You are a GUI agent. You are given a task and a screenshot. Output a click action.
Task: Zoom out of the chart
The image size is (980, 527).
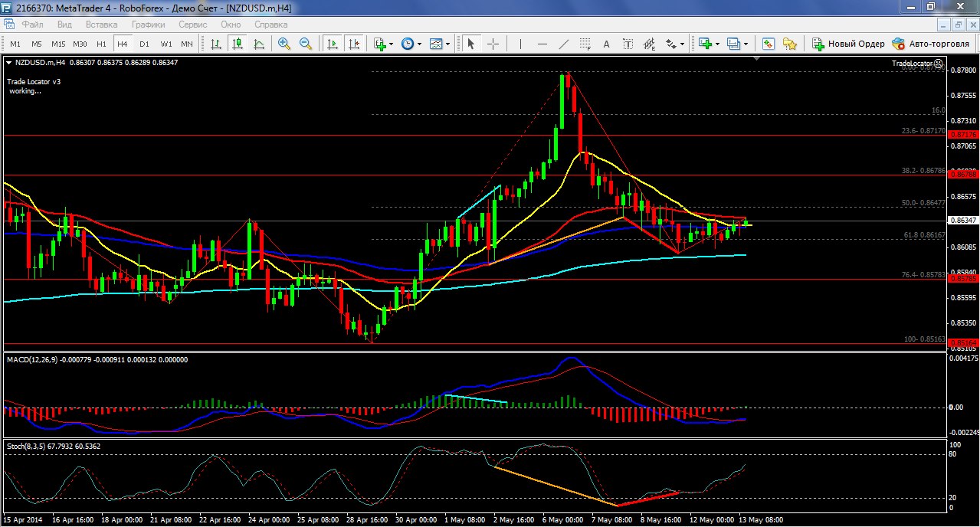[306, 44]
